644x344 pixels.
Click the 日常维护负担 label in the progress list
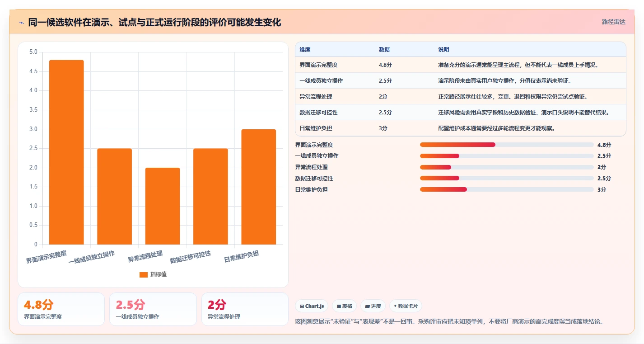pos(311,189)
